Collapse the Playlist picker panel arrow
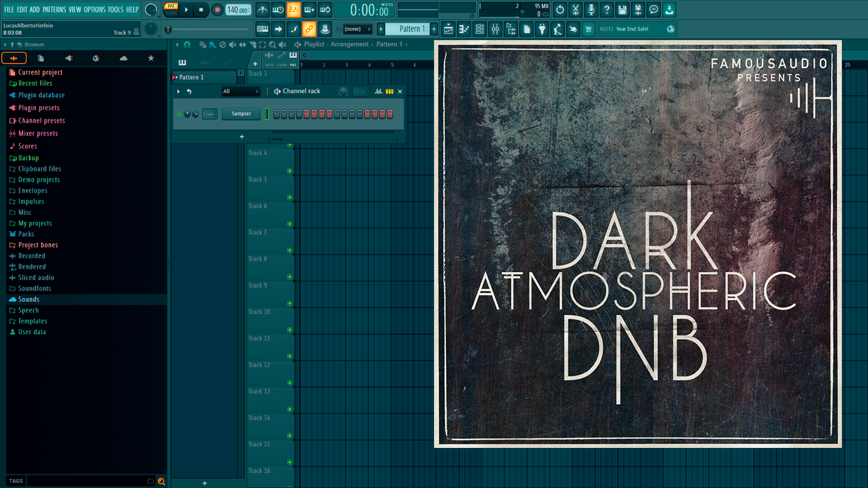The width and height of the screenshot is (868, 488). 305,55
